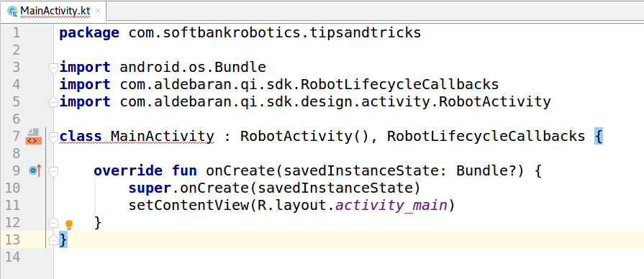Click line number 1 in the gutter

click(x=16, y=33)
